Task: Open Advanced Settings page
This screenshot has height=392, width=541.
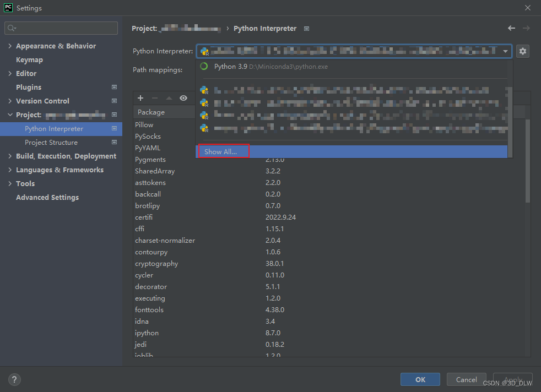Action: click(x=47, y=197)
